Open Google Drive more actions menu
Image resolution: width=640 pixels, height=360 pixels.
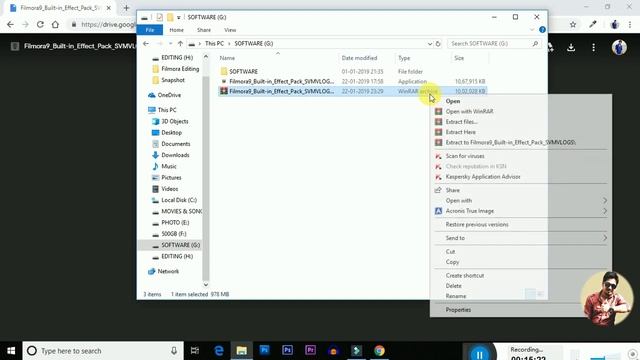[x=593, y=47]
